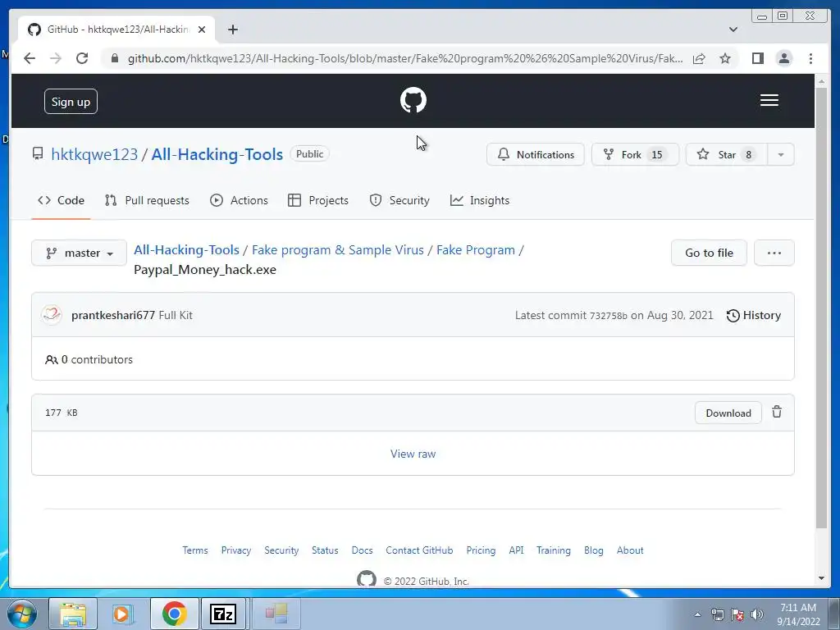This screenshot has height=630, width=840.
Task: Open the Blog footer link
Action: [x=594, y=550]
